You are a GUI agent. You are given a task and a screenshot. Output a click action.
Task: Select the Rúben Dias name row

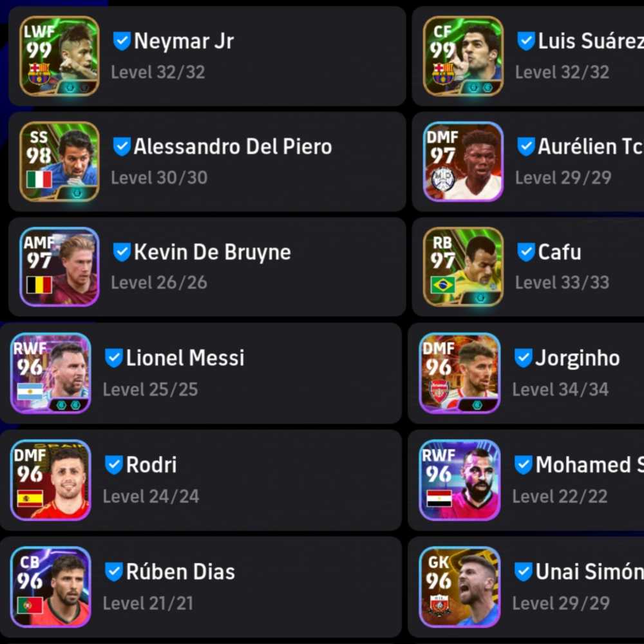pyautogui.click(x=201, y=587)
